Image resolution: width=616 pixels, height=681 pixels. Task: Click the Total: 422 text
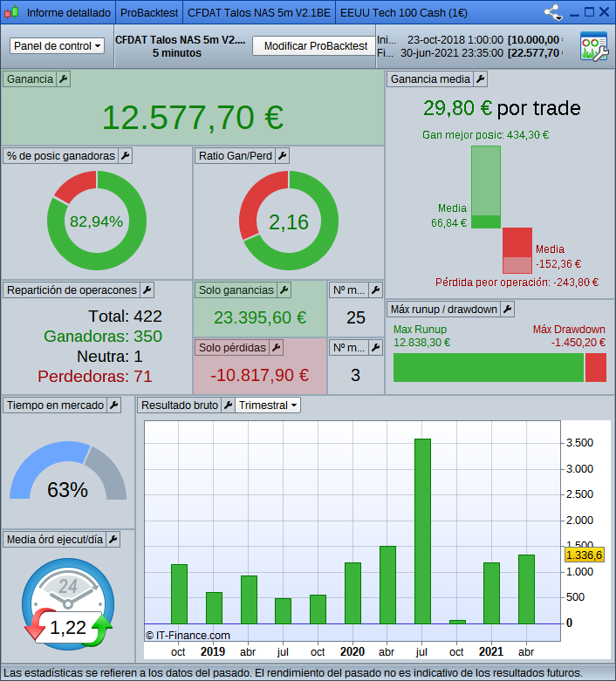[x=125, y=317]
